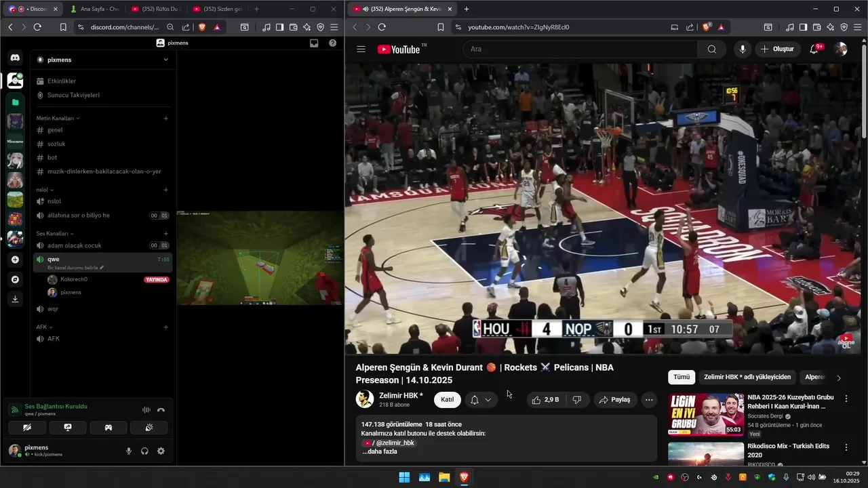Viewport: 868px width, 488px height.
Task: Start YouTube voice search microphone
Action: pyautogui.click(x=743, y=49)
